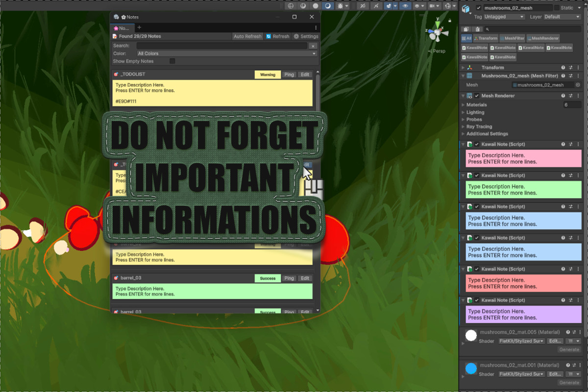Select the Notes window tab
The width and height of the screenshot is (588, 392).
122,28
